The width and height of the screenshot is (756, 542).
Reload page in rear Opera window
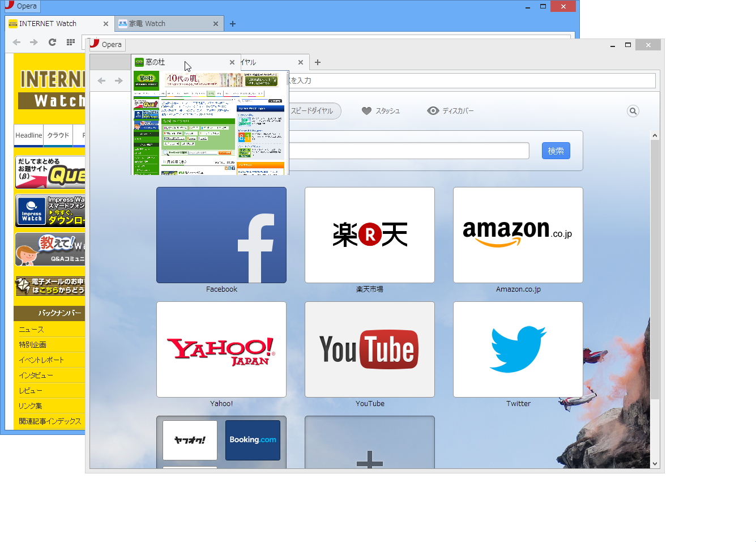(x=52, y=42)
